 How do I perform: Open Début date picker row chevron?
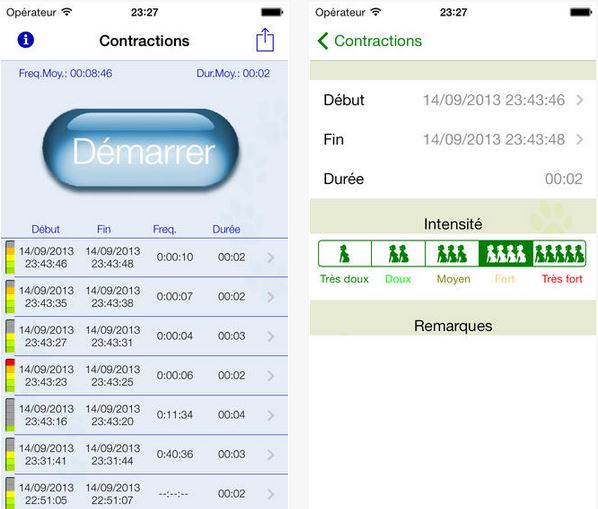580,100
